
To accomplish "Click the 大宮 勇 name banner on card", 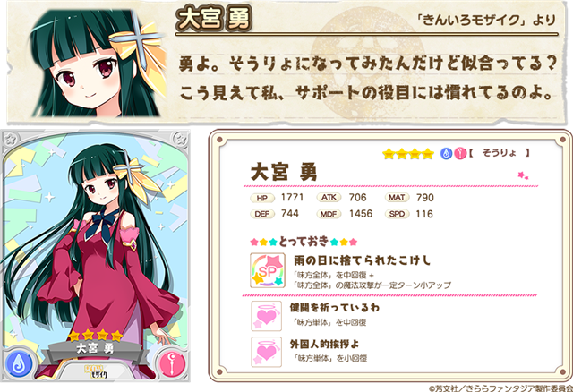I will [95, 348].
